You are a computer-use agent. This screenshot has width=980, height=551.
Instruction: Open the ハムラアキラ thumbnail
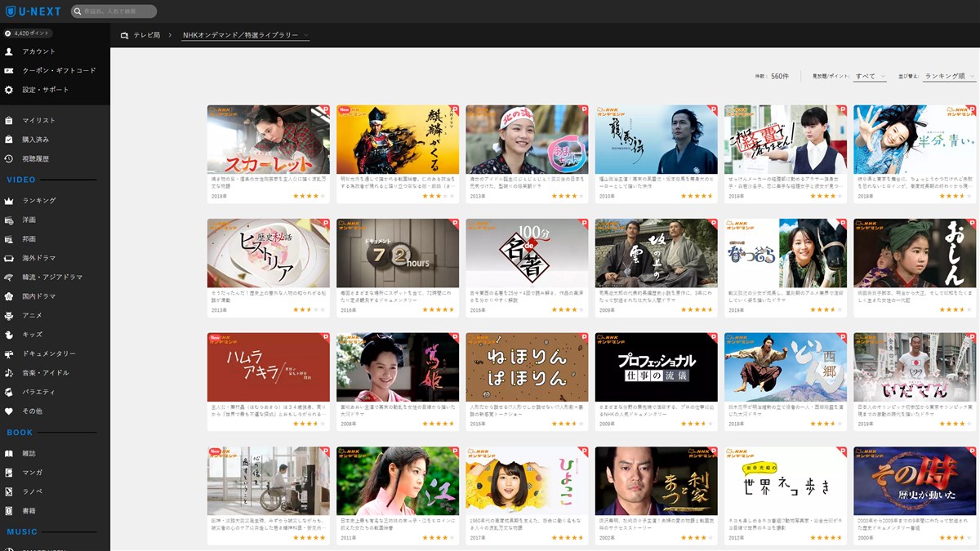click(x=269, y=367)
